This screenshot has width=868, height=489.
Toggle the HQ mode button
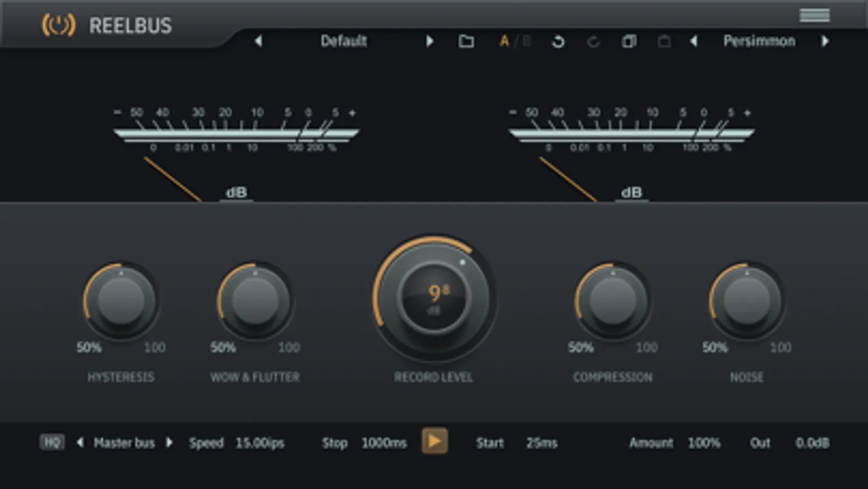pos(52,442)
